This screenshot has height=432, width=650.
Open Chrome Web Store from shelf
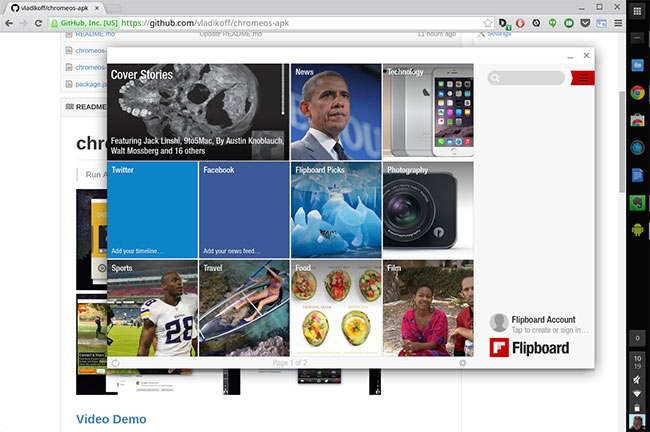(x=637, y=120)
